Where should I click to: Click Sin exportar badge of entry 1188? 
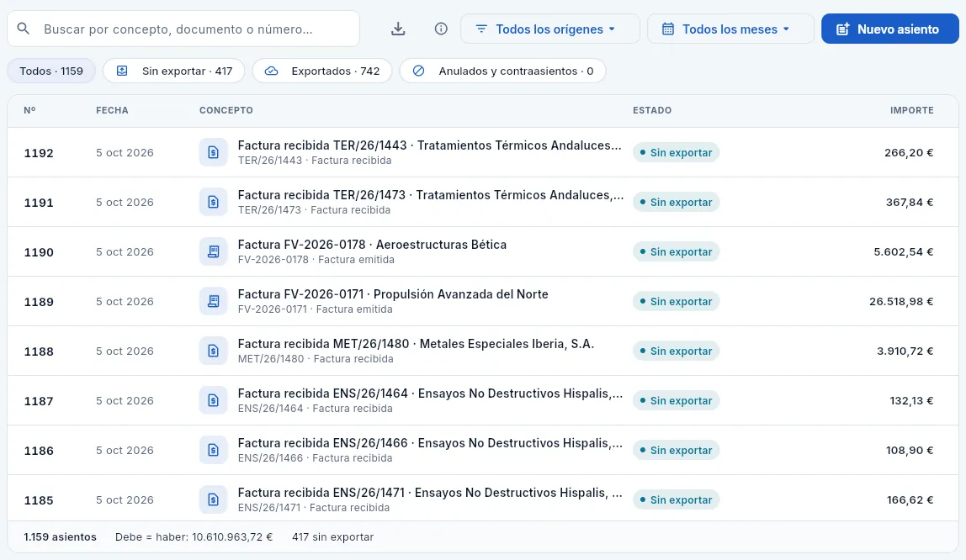point(676,351)
